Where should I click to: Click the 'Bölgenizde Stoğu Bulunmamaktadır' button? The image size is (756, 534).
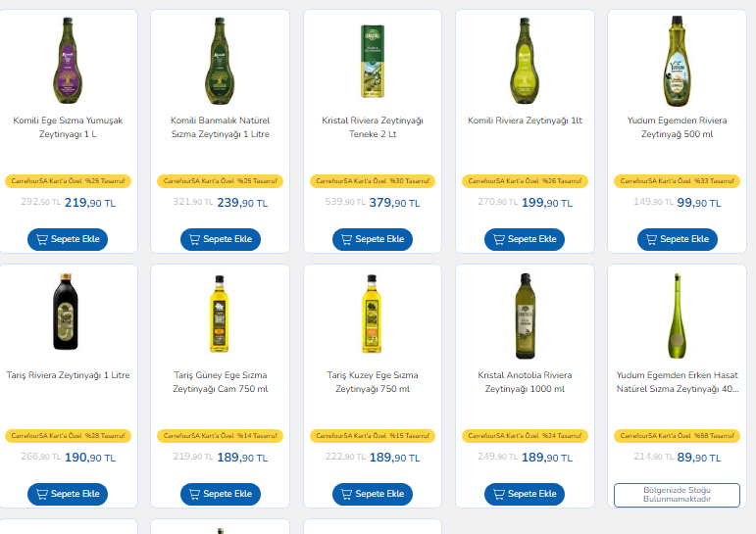677,495
